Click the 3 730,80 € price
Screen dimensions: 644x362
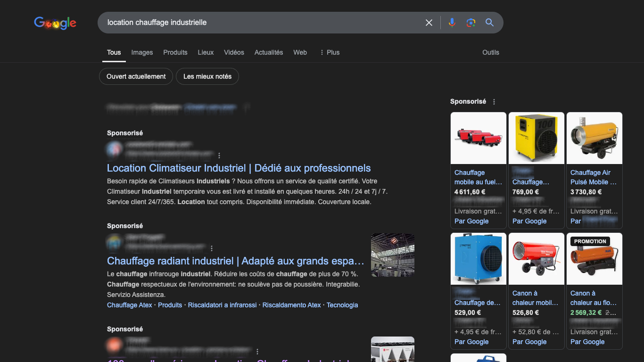click(x=586, y=192)
